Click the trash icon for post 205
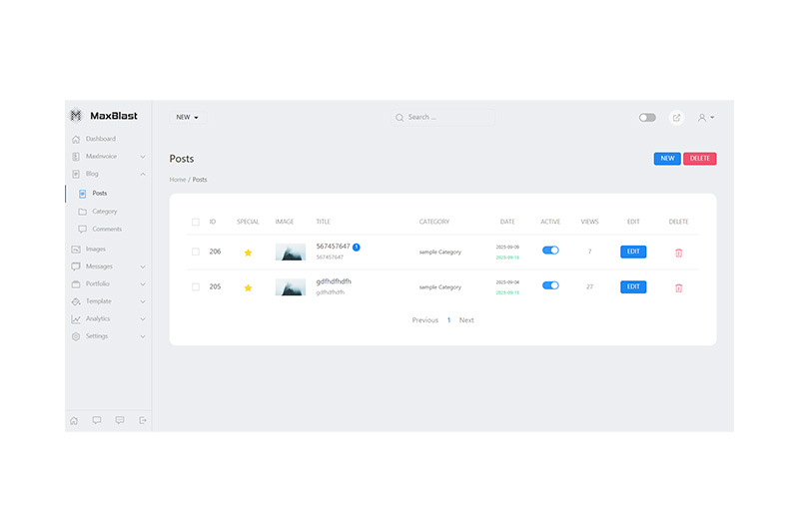 [x=678, y=287]
